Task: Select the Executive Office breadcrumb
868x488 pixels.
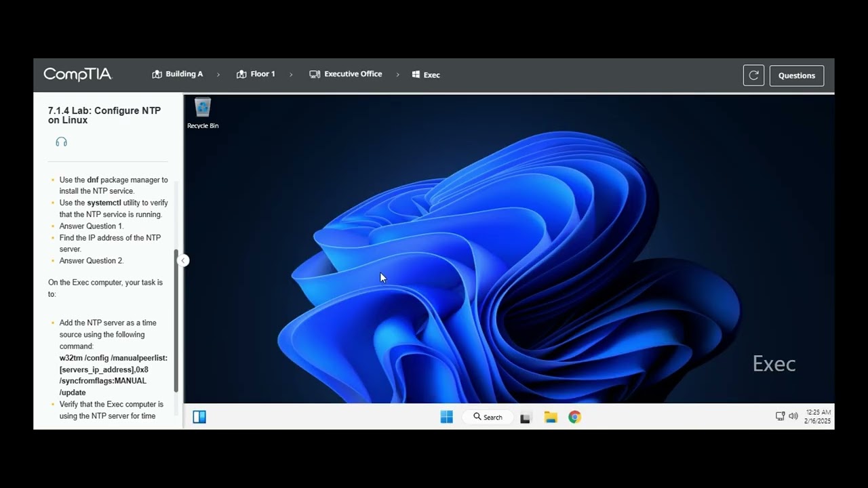Action: click(346, 75)
